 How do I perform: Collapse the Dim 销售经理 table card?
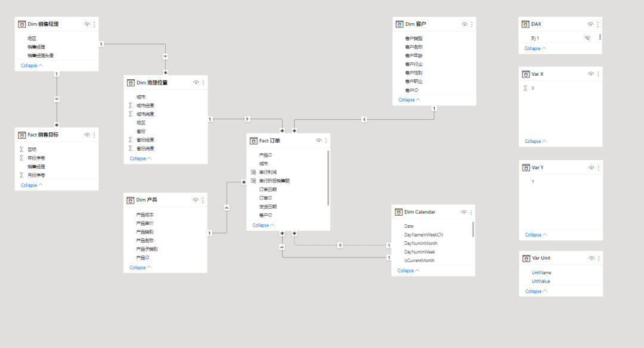pos(32,66)
